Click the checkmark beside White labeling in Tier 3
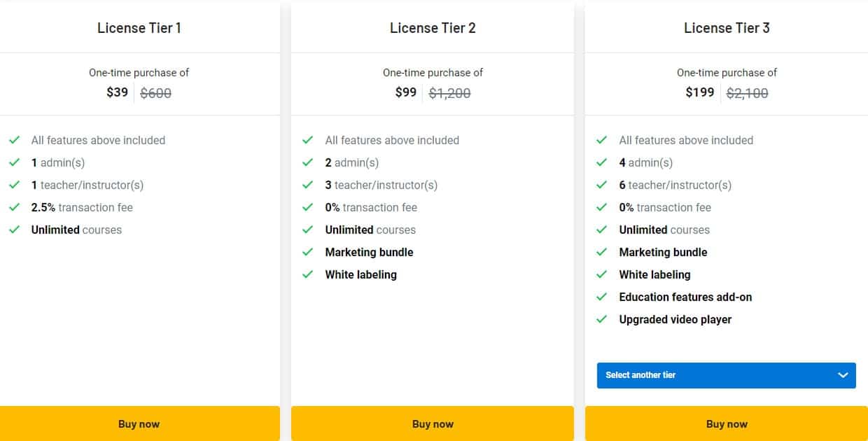 pyautogui.click(x=603, y=274)
